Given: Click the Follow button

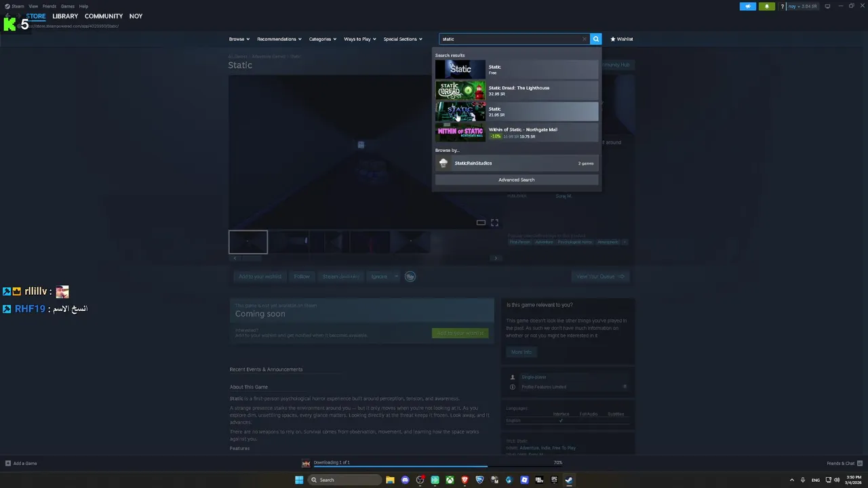Looking at the screenshot, I should pyautogui.click(x=302, y=276).
